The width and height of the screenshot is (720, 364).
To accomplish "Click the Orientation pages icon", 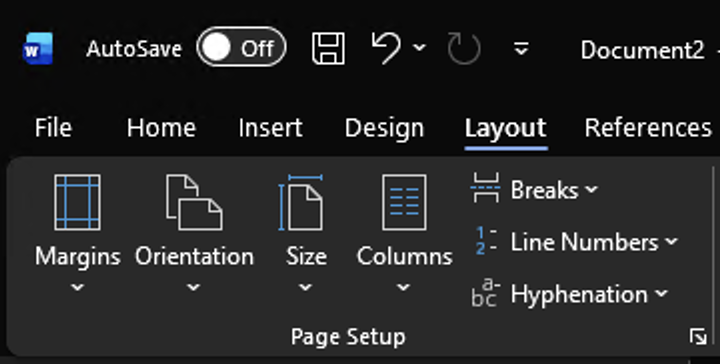I will click(194, 202).
